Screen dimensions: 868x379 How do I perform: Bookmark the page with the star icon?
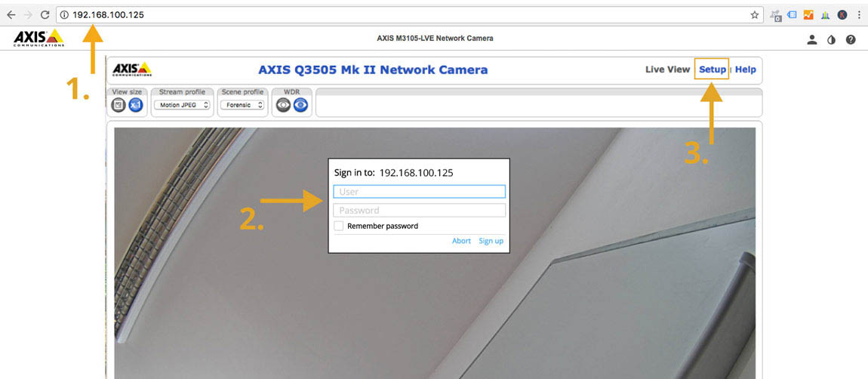754,14
